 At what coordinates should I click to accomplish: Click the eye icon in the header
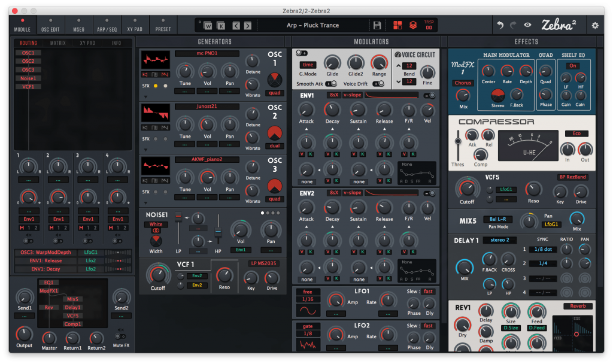pos(527,25)
